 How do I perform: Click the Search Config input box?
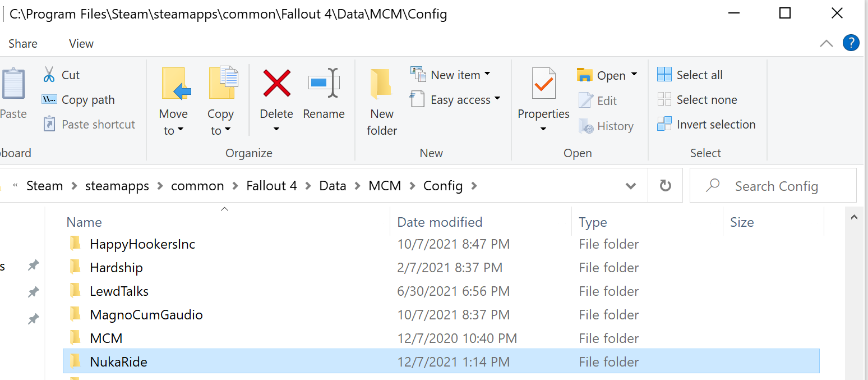pos(773,186)
